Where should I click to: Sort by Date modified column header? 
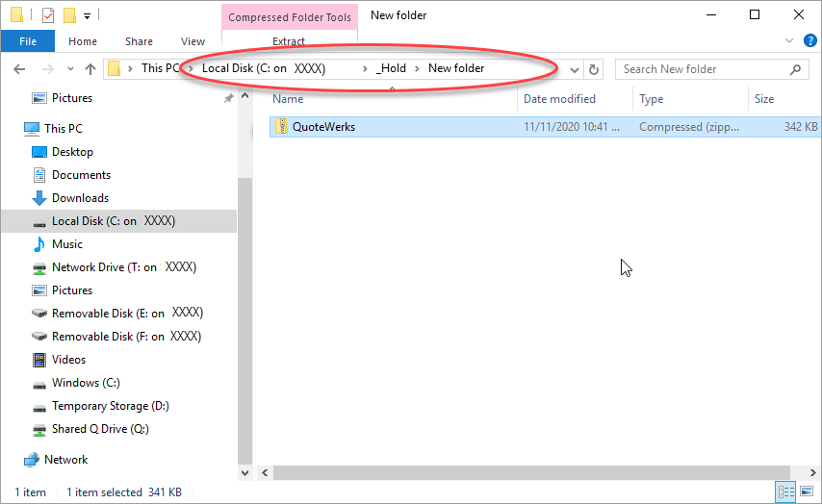[559, 99]
